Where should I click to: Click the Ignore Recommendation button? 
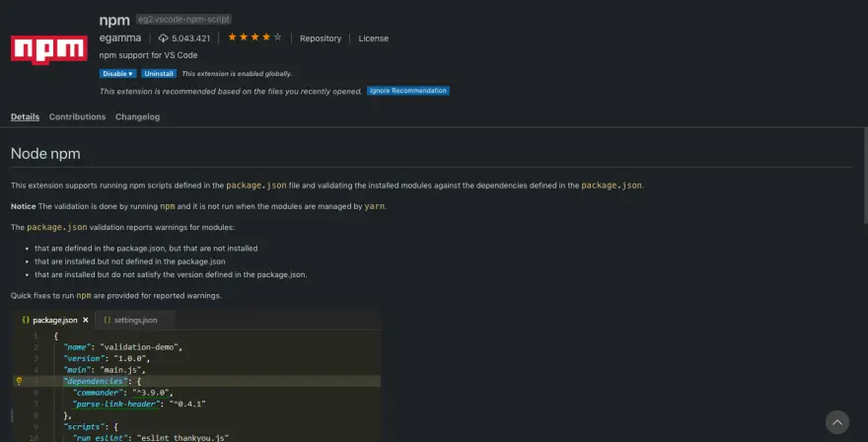pyautogui.click(x=408, y=91)
